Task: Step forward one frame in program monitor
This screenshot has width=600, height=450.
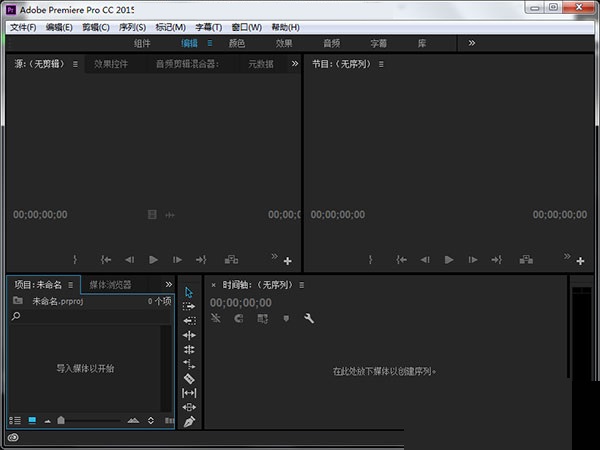Action: point(473,260)
